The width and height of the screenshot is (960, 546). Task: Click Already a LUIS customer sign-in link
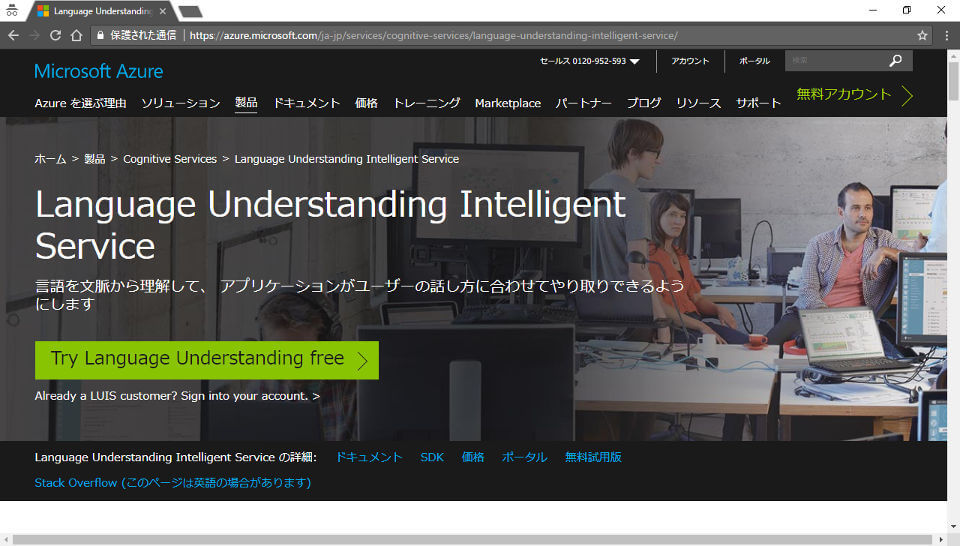177,396
